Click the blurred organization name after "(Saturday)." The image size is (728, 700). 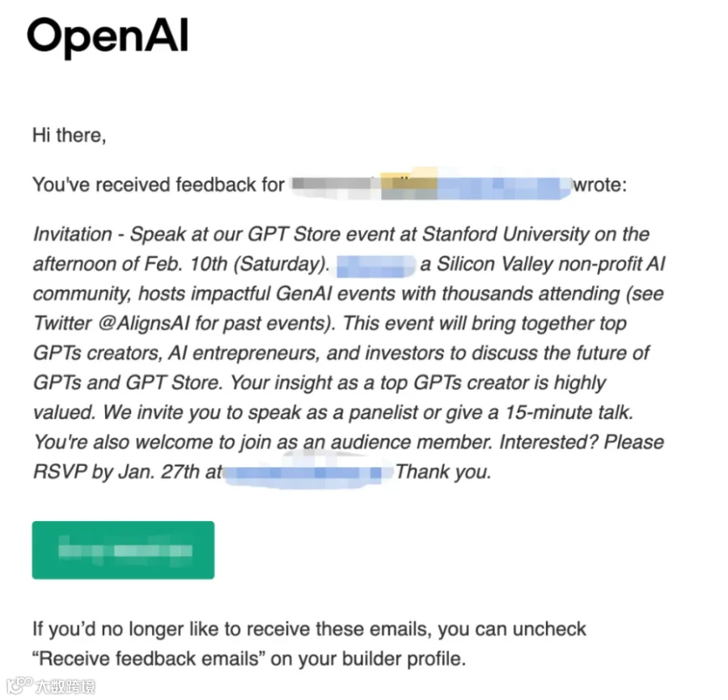click(375, 265)
